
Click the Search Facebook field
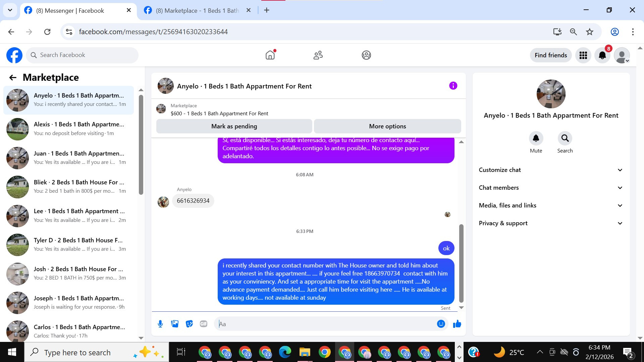(82, 55)
